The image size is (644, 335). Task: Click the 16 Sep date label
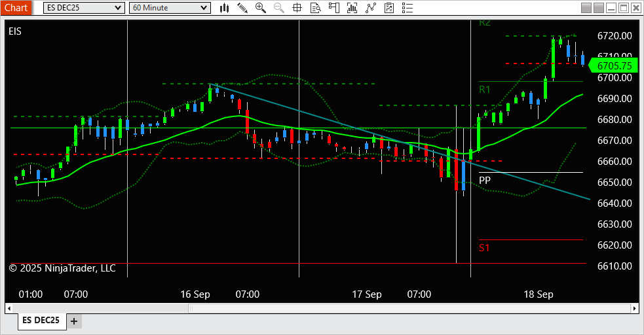click(195, 294)
